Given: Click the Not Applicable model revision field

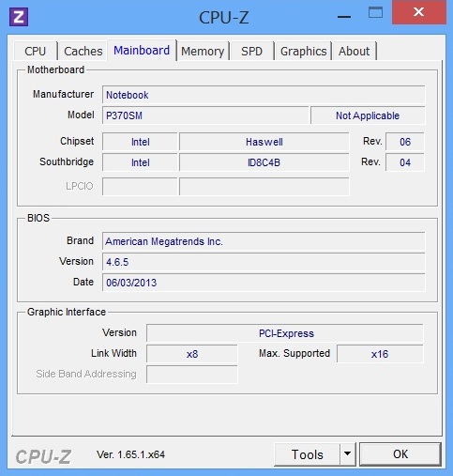Looking at the screenshot, I should click(x=368, y=115).
